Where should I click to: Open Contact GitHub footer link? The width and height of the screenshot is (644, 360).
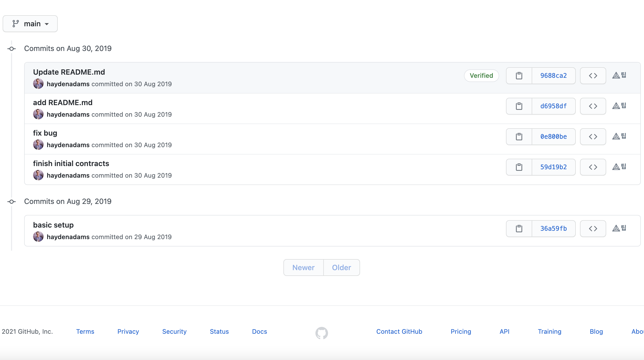click(x=399, y=332)
